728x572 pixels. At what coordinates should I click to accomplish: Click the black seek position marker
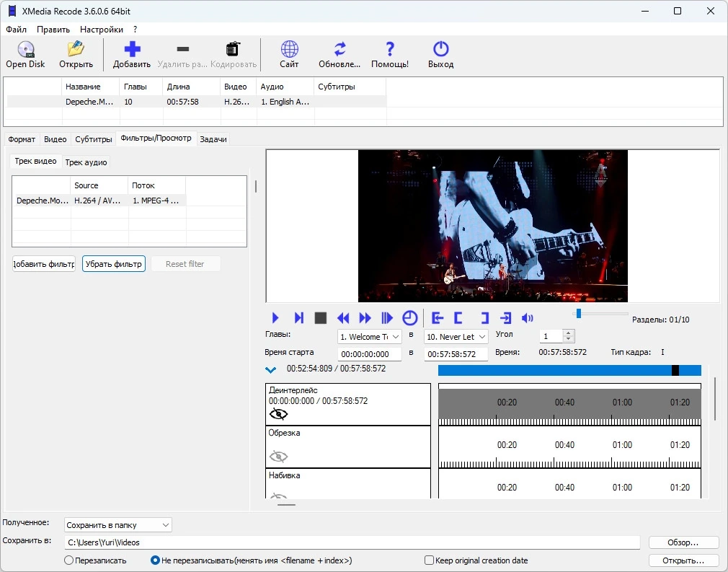[675, 370]
